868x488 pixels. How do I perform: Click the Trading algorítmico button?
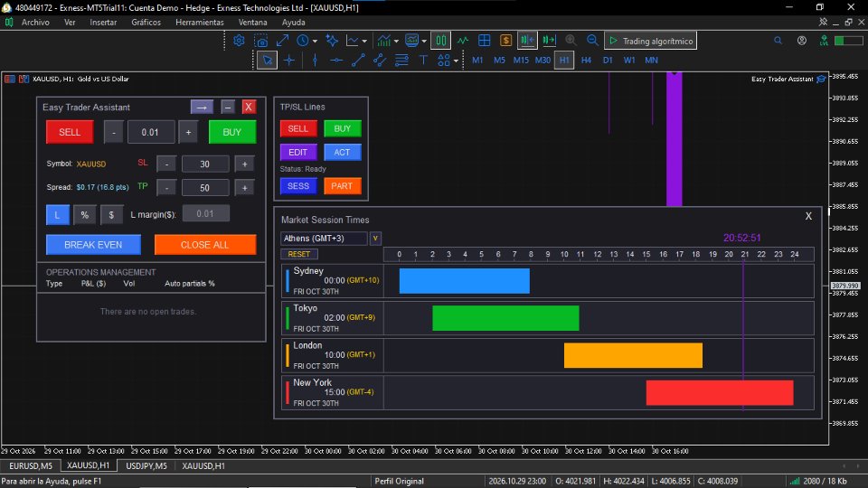(651, 41)
